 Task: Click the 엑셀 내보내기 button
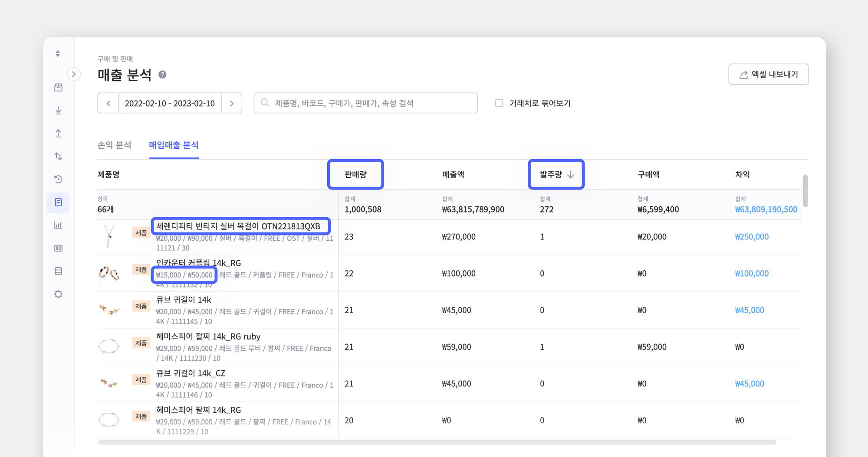click(x=768, y=74)
